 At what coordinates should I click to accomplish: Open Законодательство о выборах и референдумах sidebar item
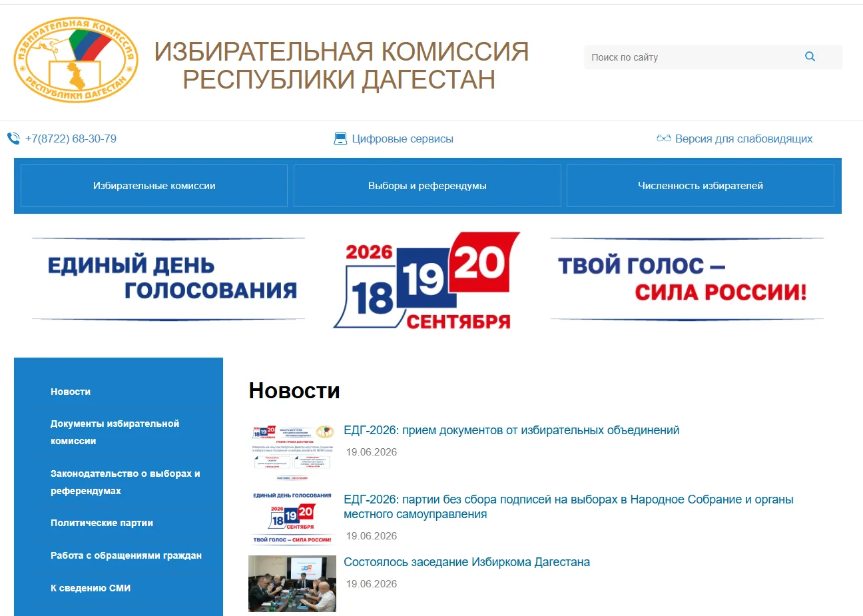coord(125,482)
